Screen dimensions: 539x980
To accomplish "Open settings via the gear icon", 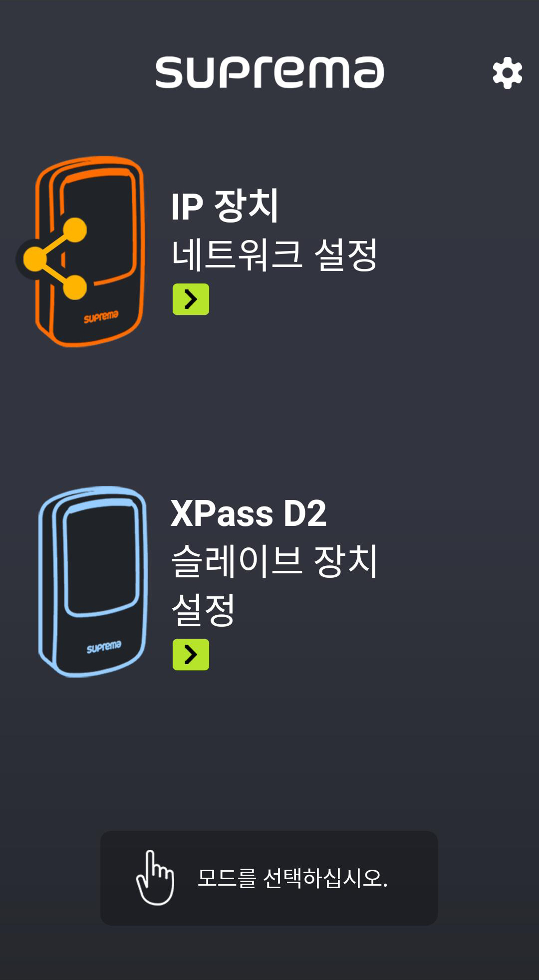I will pos(507,73).
